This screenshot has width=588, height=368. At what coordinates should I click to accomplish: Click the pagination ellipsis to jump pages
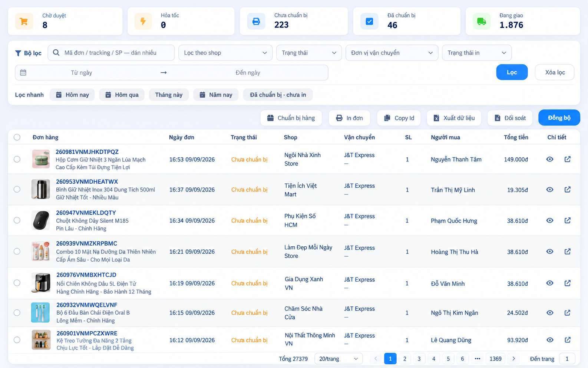coord(478,359)
